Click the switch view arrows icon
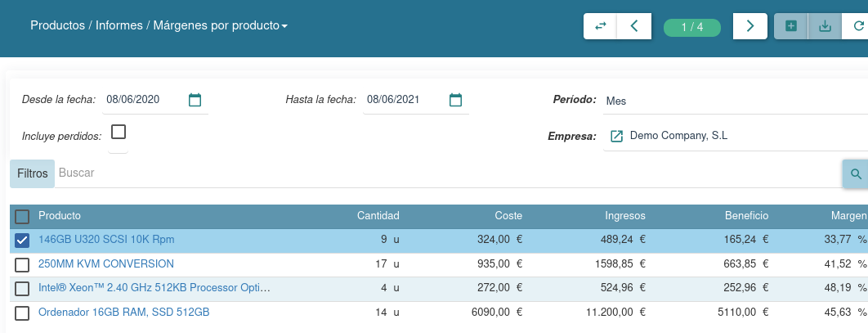The height and width of the screenshot is (333, 868). click(600, 26)
